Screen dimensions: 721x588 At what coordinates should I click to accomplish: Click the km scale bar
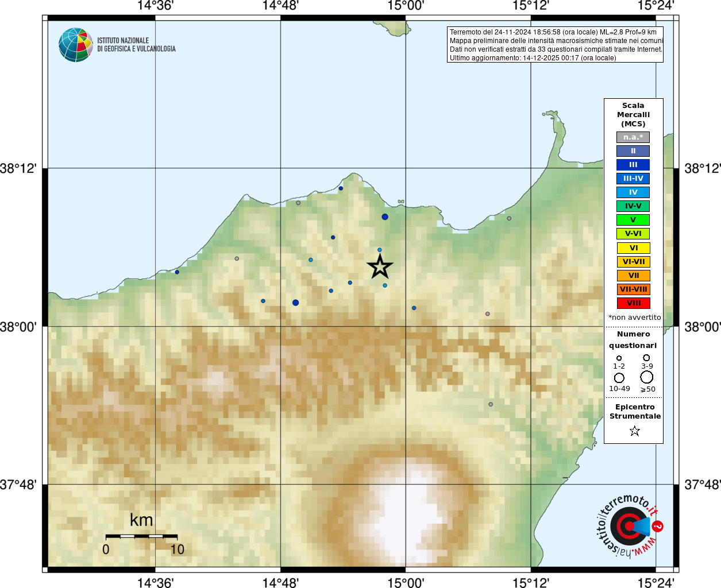pyautogui.click(x=141, y=536)
